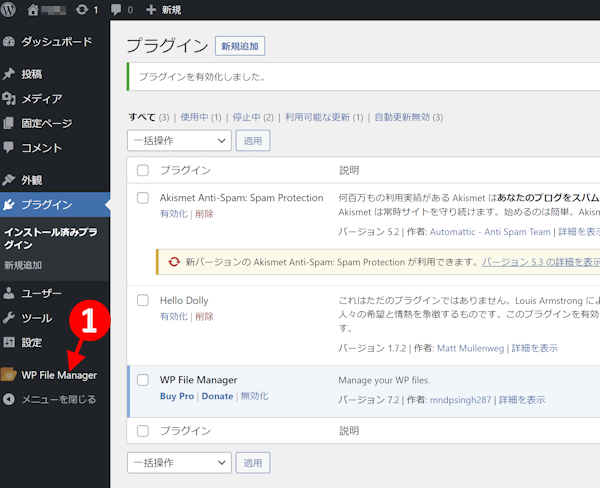Click 削除 link for Akismet
Image resolution: width=600 pixels, height=488 pixels.
[x=204, y=214]
